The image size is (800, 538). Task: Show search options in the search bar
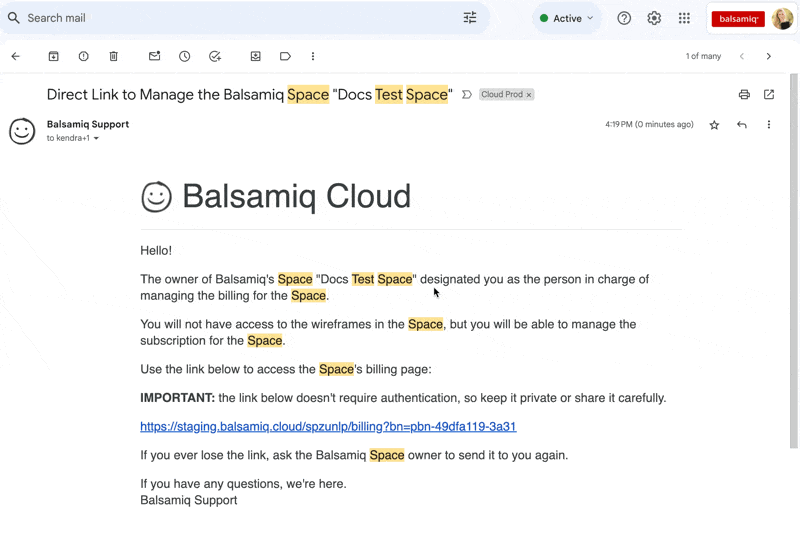pos(470,18)
